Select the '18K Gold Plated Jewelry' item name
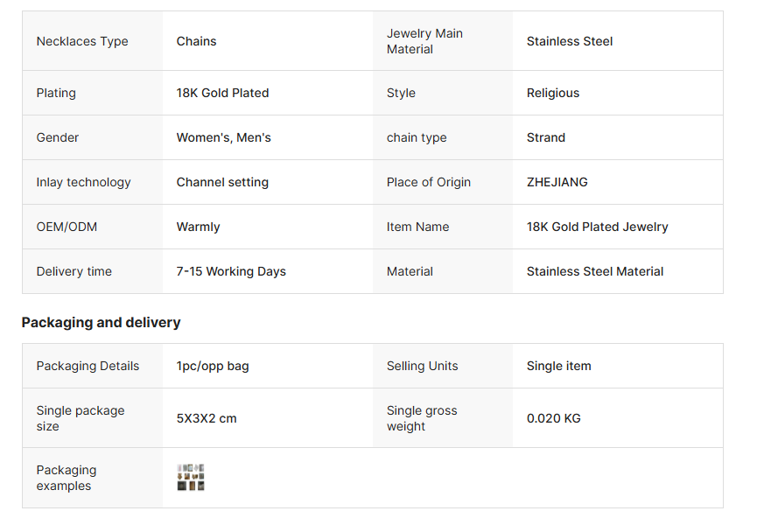Viewport: 771px width, 532px height. click(597, 227)
